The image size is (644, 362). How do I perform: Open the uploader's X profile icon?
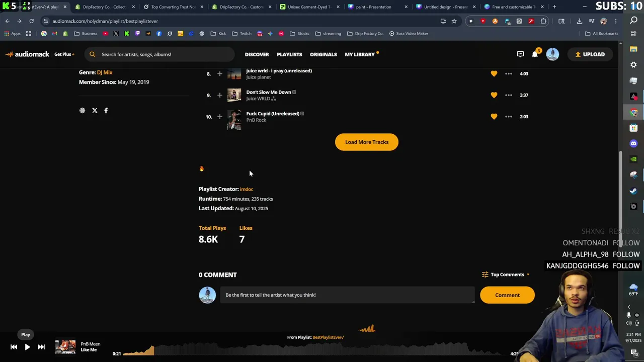pos(95,111)
